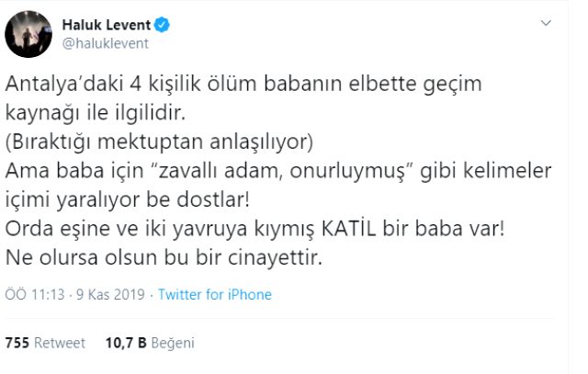View the 755 Retweet list
This screenshot has height=374, width=588.
tap(46, 343)
